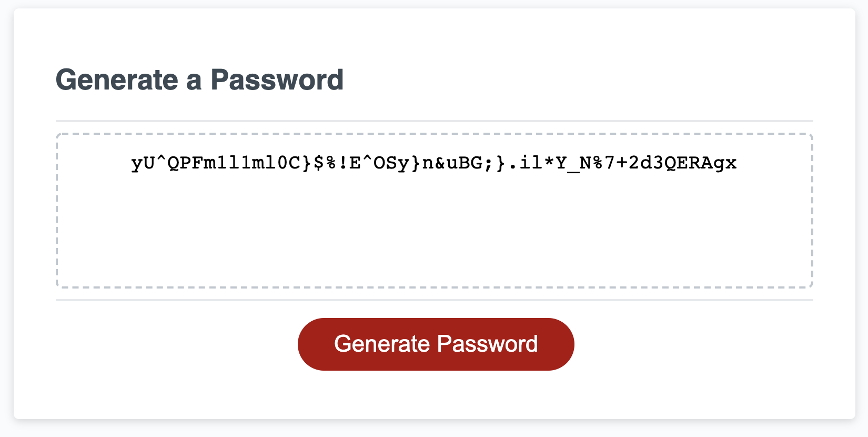Click the "Generate" word on the red button
Image resolution: width=868 pixels, height=437 pixels.
click(382, 344)
